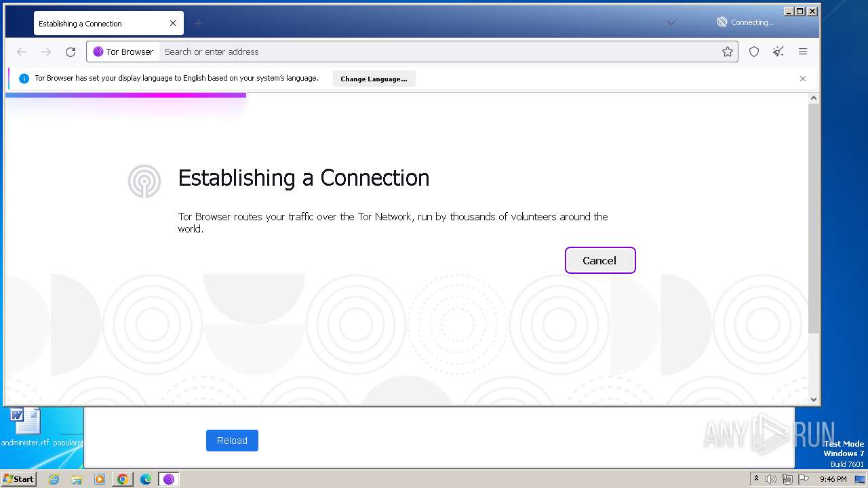Click the Tor connection onion logo
The image size is (868, 488).
click(x=144, y=182)
